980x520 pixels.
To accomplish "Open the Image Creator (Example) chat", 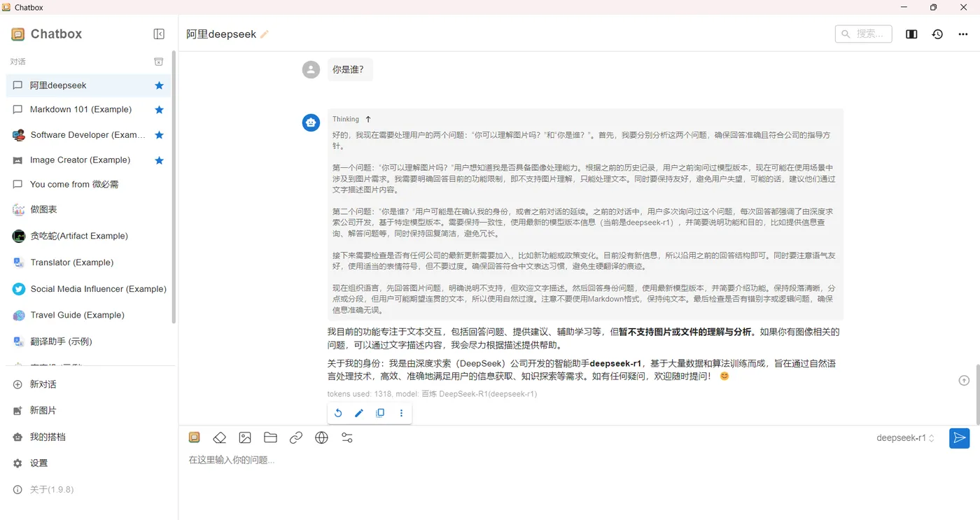I will 88,160.
